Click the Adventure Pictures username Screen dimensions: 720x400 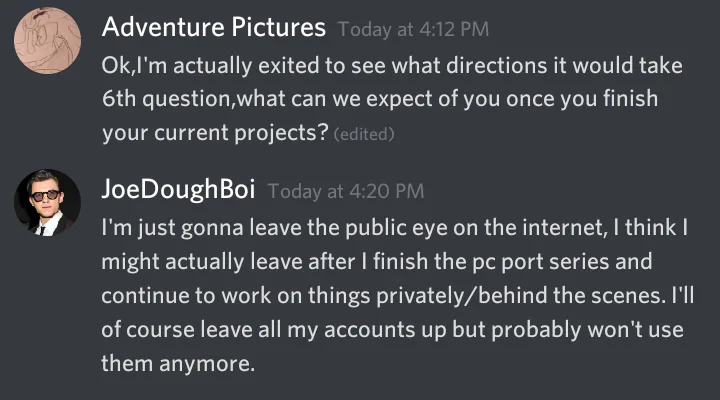[x=214, y=27]
